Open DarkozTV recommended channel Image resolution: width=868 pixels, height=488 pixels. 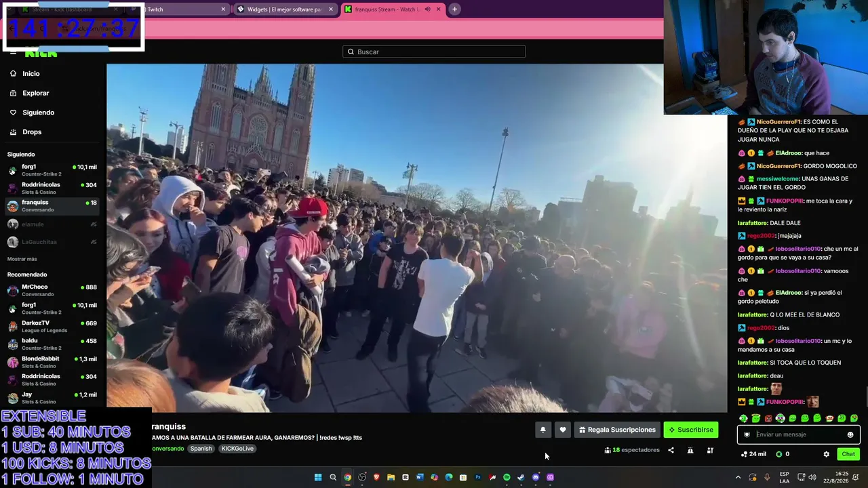[x=53, y=326]
